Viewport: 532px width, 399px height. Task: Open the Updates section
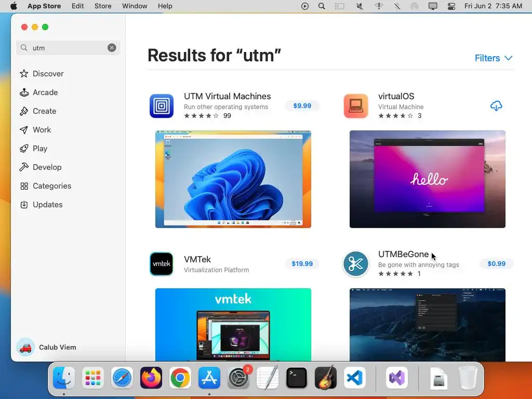[x=41, y=205]
